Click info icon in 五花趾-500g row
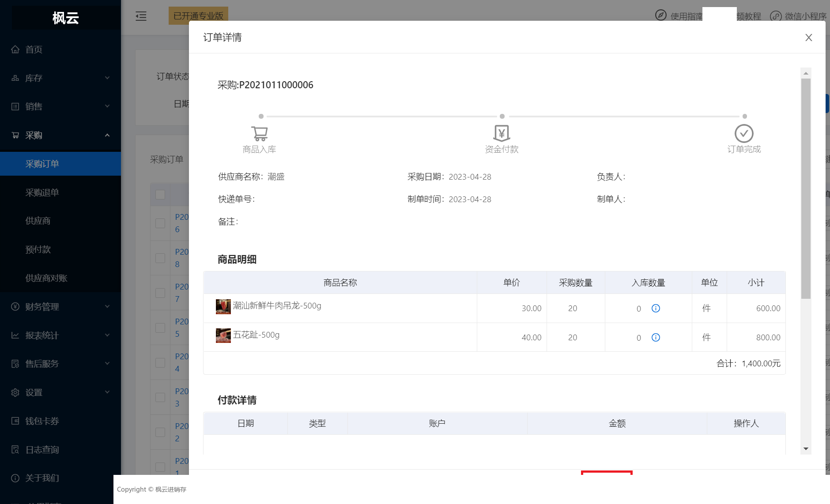The height and width of the screenshot is (504, 830). 656,337
